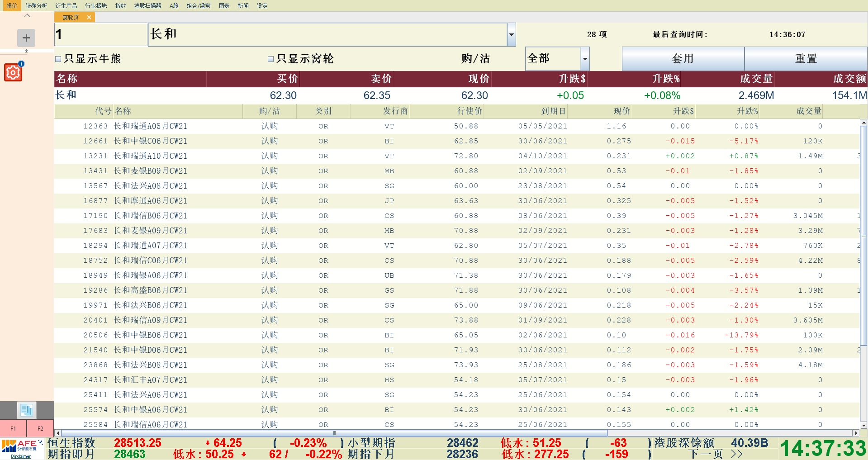Click the 重置 reset button

coord(806,59)
